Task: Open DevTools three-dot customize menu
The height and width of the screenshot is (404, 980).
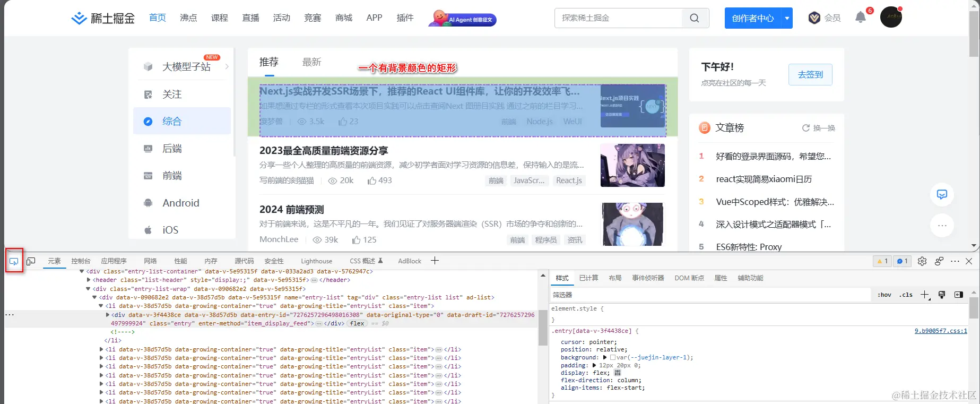Action: (x=955, y=261)
